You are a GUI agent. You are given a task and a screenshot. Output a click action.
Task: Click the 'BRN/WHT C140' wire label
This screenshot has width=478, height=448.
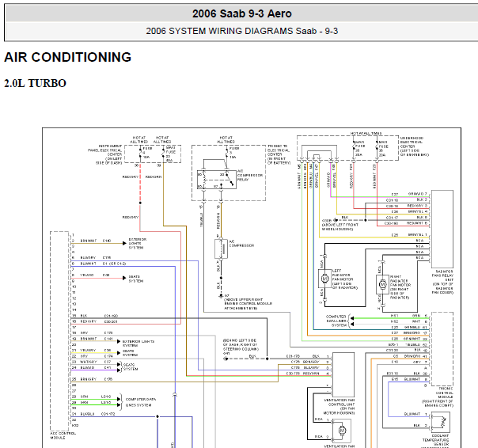pyautogui.click(x=96, y=241)
